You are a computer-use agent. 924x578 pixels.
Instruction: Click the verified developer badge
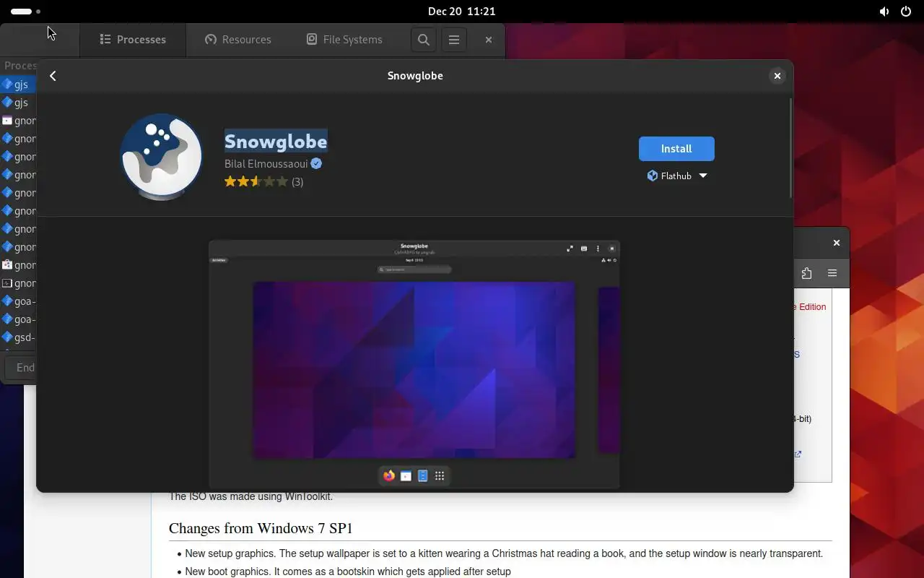coord(316,164)
